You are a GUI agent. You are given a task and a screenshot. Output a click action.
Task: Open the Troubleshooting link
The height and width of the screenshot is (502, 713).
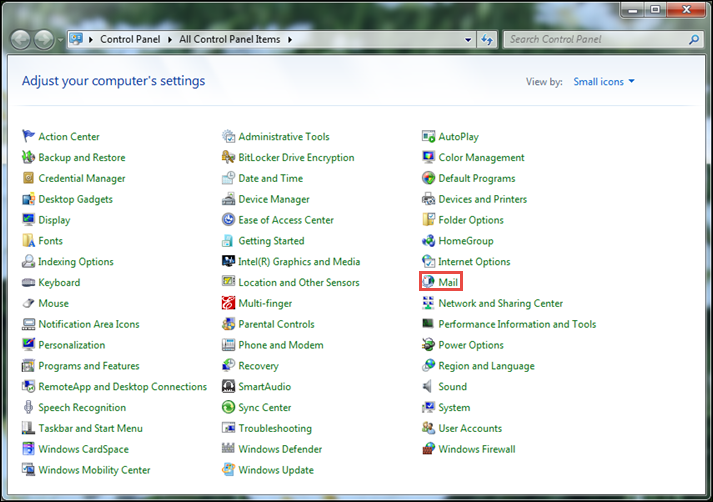(275, 428)
